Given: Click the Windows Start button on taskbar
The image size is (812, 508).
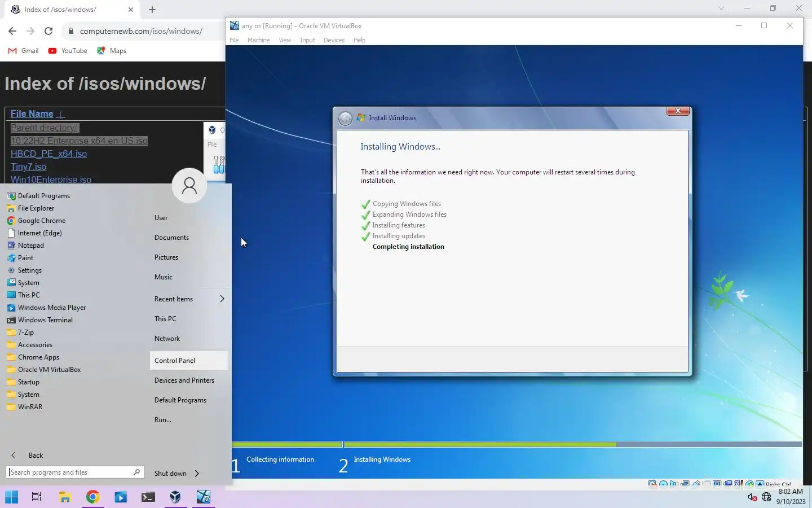Looking at the screenshot, I should 11,497.
